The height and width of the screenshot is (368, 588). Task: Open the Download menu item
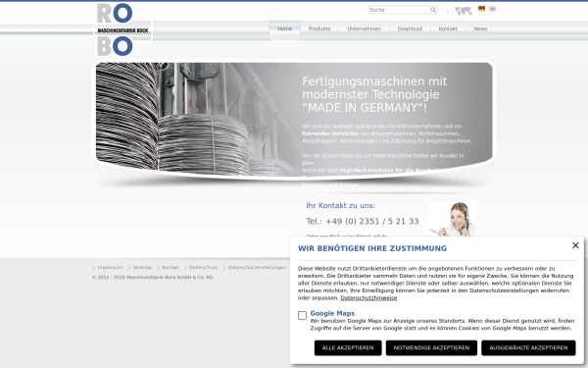(410, 28)
